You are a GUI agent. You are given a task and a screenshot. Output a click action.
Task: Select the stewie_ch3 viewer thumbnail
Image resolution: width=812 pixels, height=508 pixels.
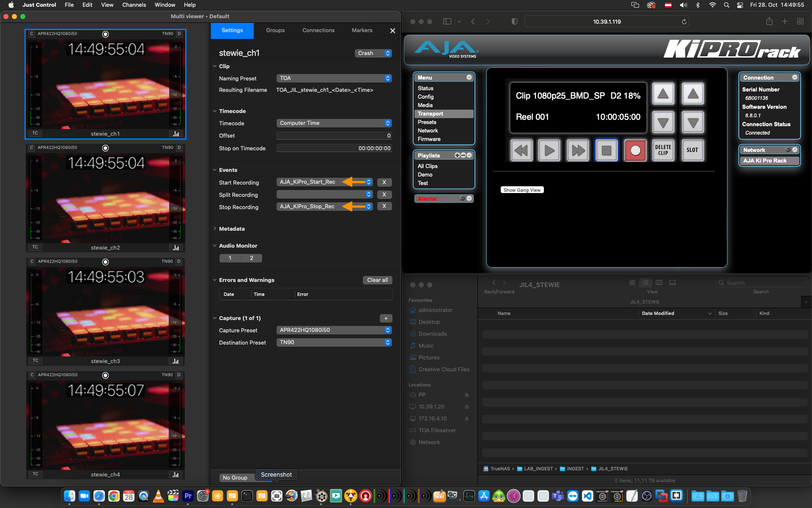[x=106, y=312]
